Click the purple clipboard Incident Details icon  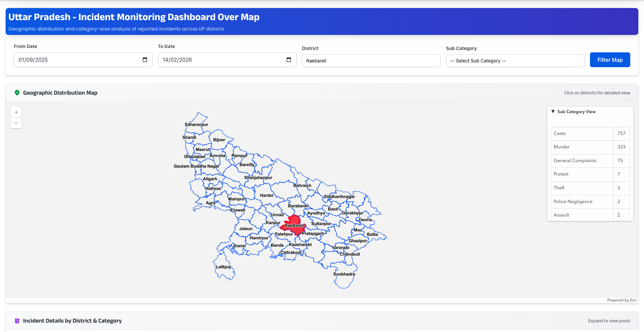[x=17, y=321]
